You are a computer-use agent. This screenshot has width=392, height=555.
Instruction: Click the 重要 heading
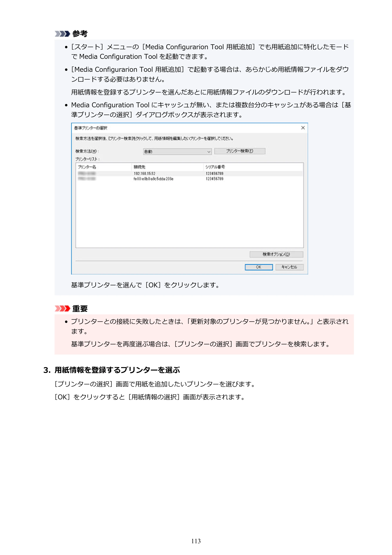click(80, 309)
